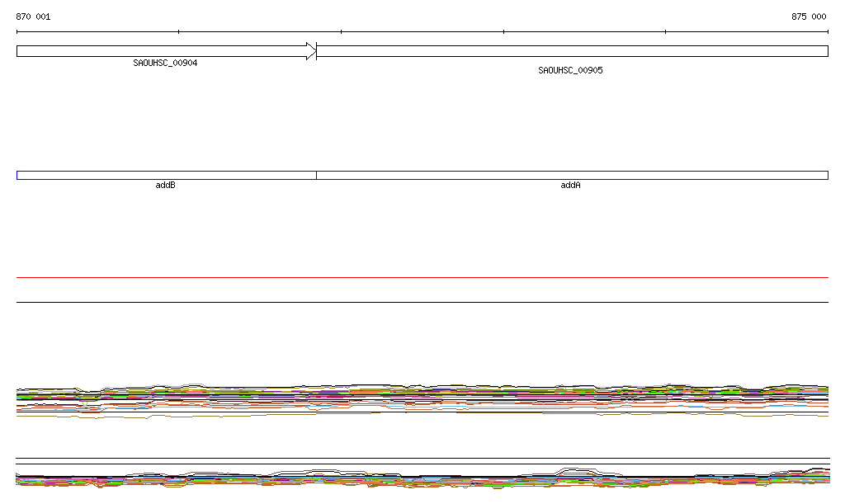This screenshot has height=504, width=845.
Task: Click the blue left edge of addB bar
Action: pyautogui.click(x=17, y=175)
